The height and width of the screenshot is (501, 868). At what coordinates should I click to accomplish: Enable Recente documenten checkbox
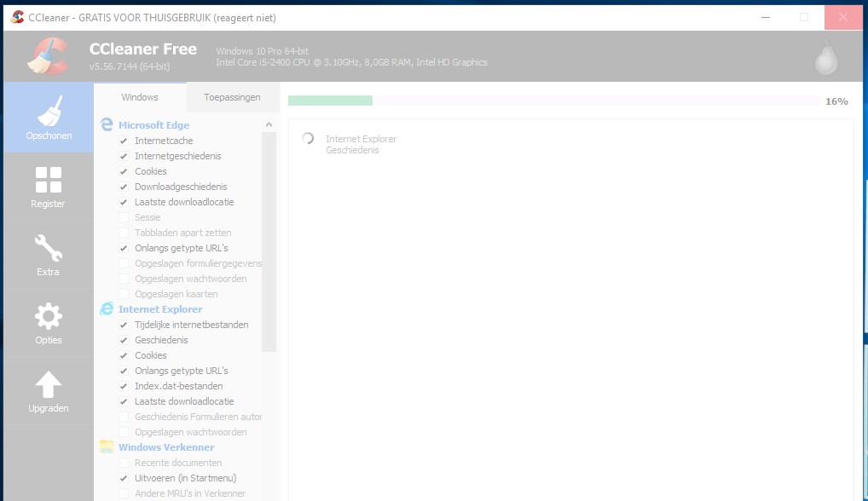[x=124, y=463]
